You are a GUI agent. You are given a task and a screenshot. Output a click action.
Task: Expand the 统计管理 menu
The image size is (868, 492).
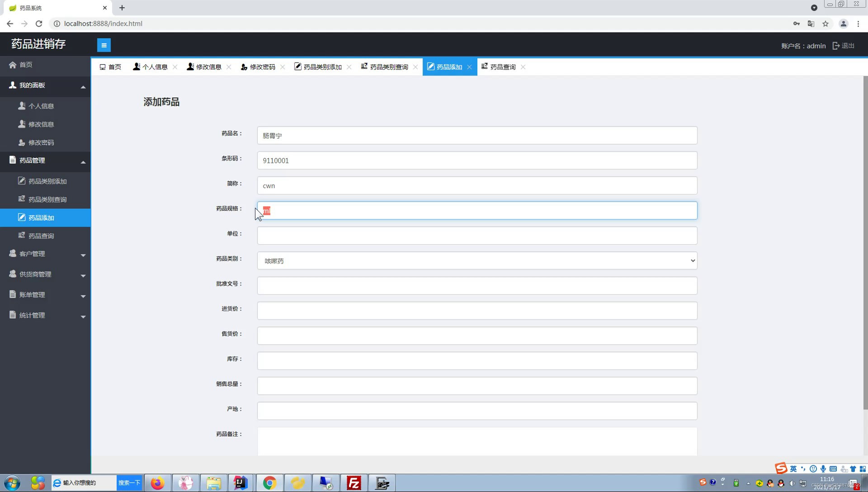point(45,315)
